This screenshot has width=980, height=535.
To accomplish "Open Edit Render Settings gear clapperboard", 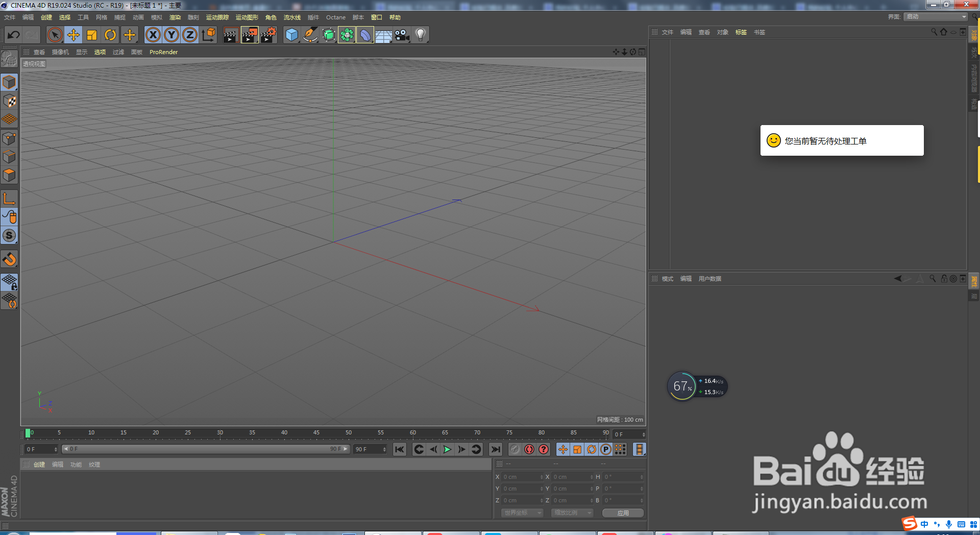I will click(x=268, y=35).
